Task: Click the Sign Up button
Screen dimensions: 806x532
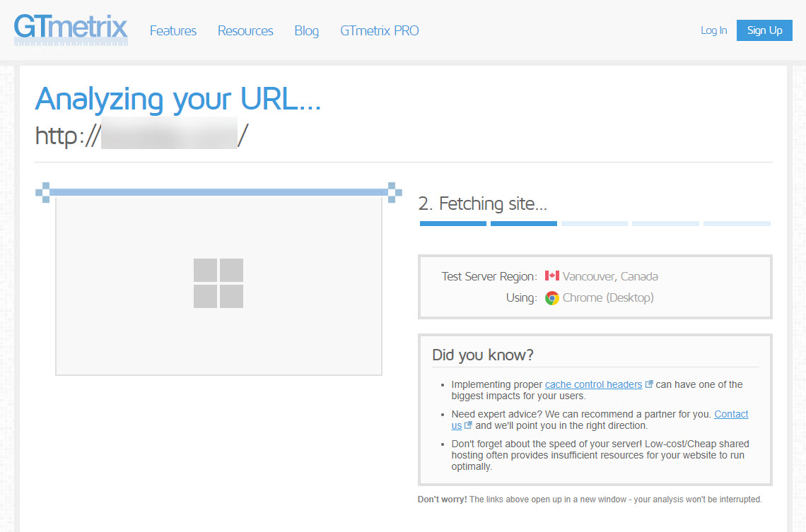Action: (x=764, y=30)
